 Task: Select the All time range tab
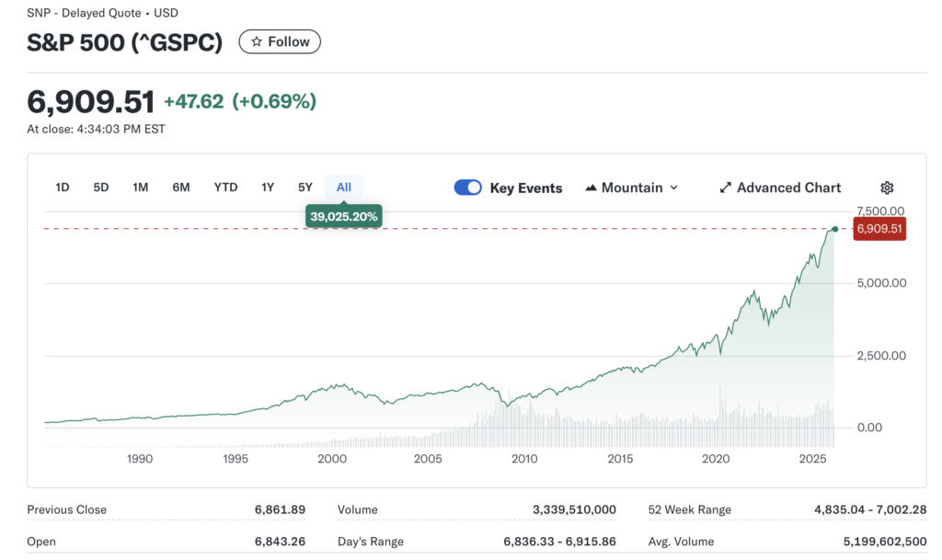pos(344,188)
